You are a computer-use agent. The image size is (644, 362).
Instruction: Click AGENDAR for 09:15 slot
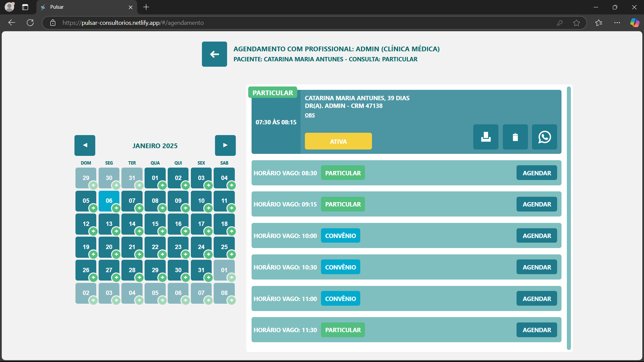(537, 204)
